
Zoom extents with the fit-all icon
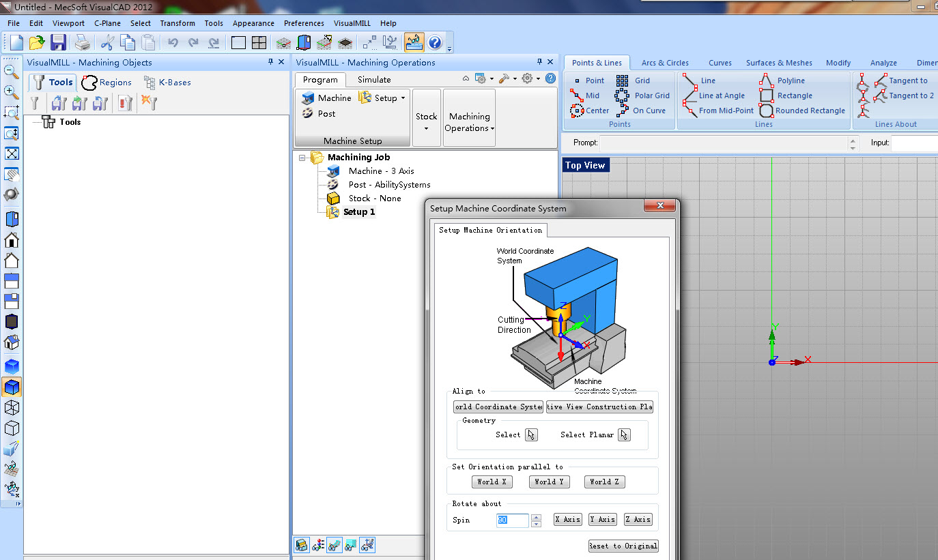(12, 153)
